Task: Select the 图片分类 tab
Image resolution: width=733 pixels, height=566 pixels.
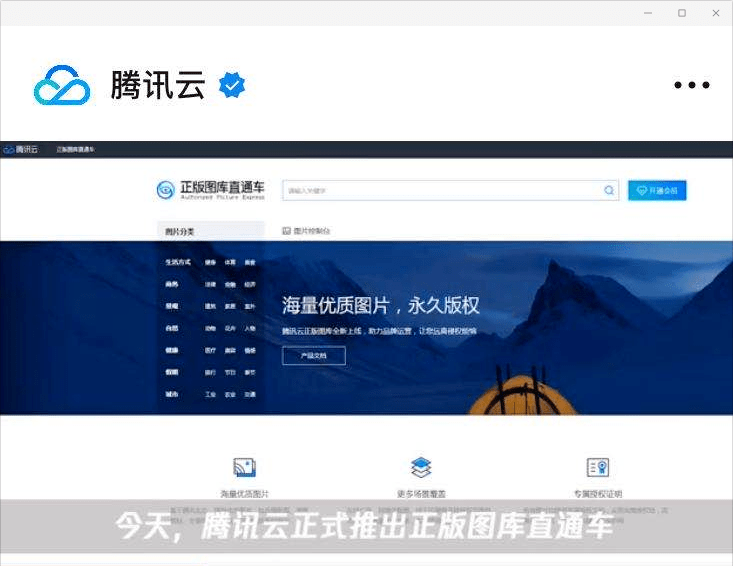Action: (x=211, y=231)
